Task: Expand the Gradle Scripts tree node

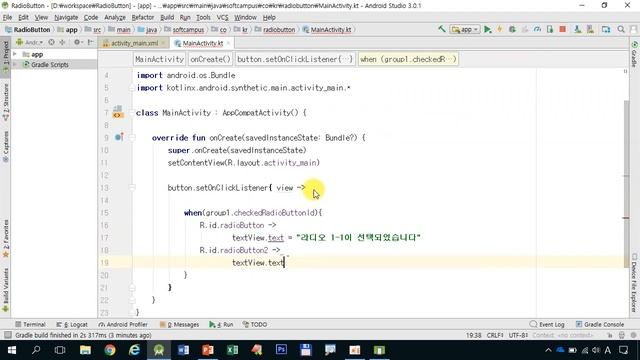Action: coord(15,64)
